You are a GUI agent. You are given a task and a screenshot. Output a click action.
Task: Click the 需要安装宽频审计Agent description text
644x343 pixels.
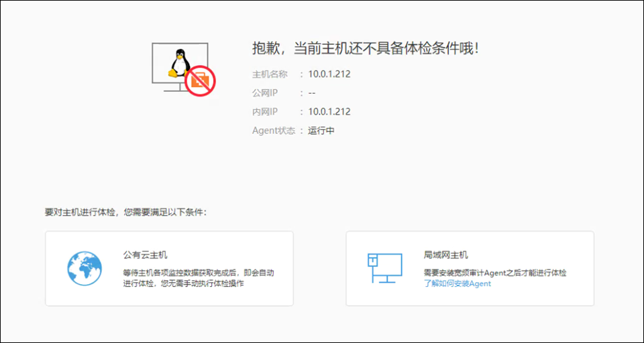point(494,273)
